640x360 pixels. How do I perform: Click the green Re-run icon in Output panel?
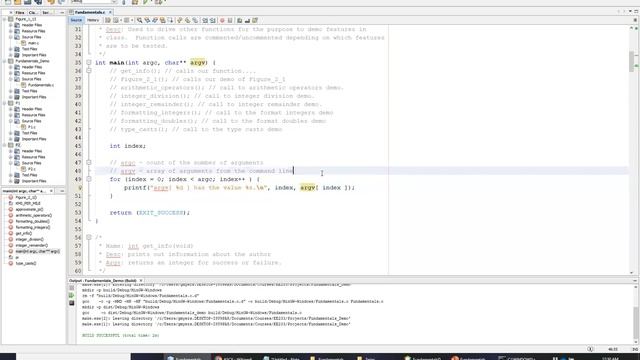71,295
